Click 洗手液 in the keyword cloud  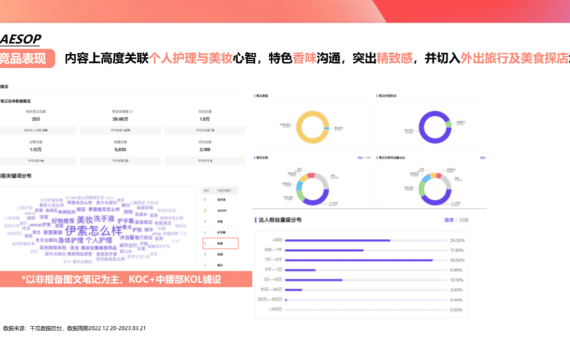(104, 219)
